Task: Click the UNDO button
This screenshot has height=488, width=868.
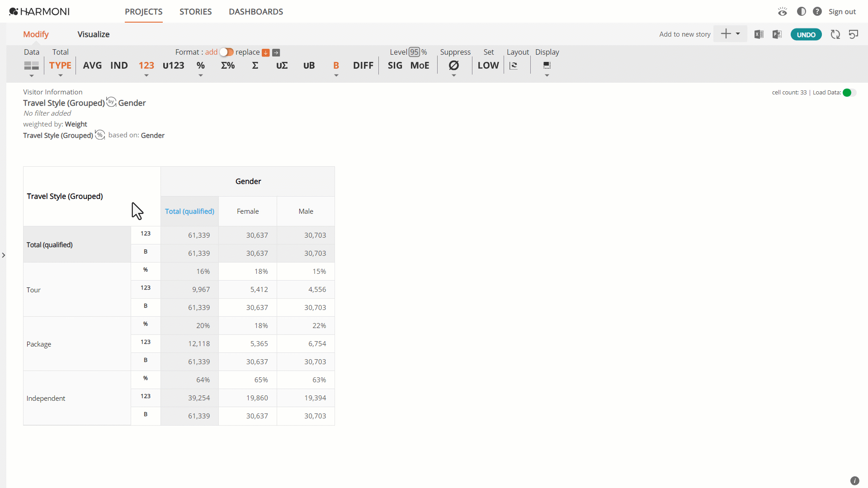Action: coord(806,35)
